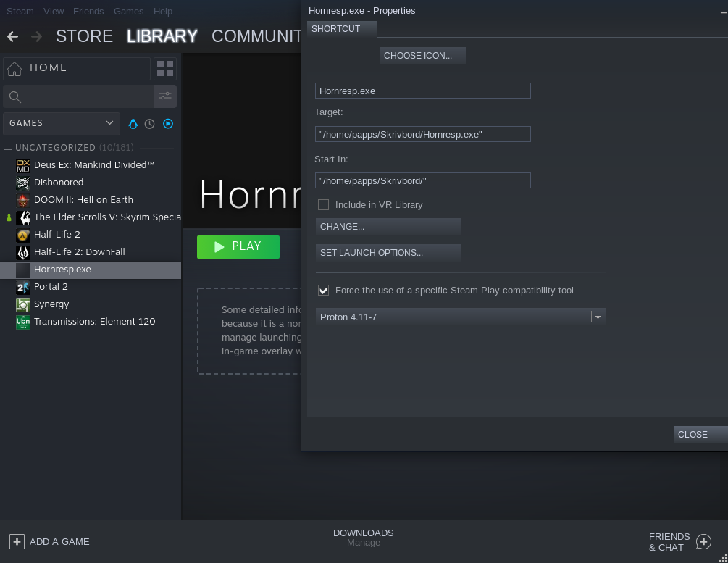Screen dimensions: 728x563
Task: Switch to the collections grid view icon
Action: pyautogui.click(x=165, y=68)
